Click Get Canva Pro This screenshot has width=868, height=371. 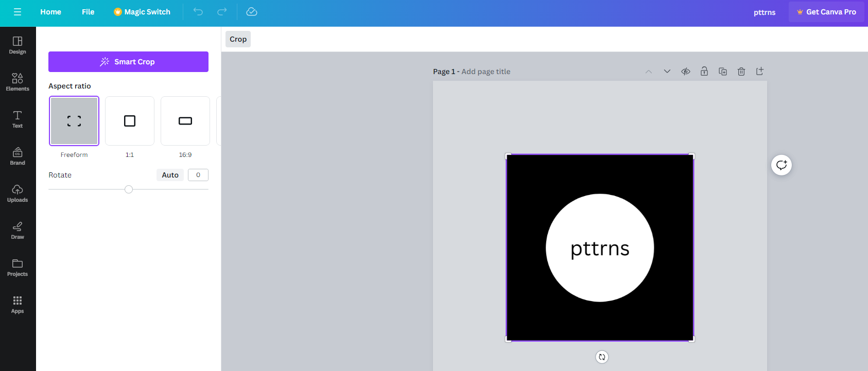pyautogui.click(x=826, y=12)
